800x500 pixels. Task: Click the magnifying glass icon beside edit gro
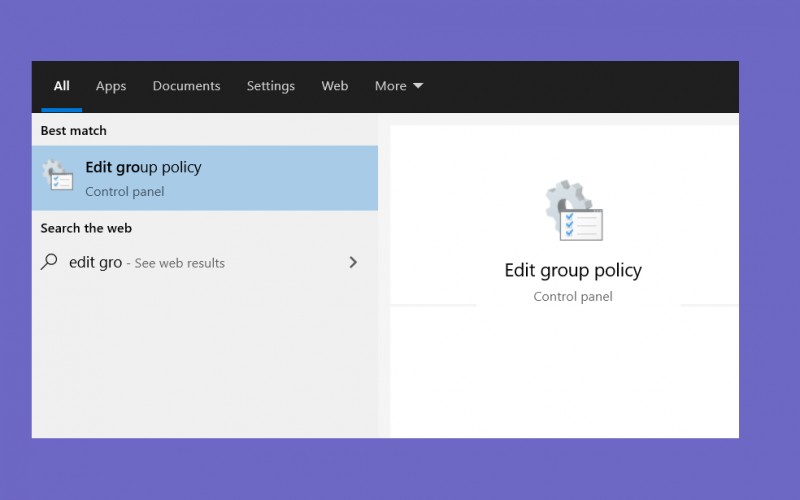[49, 262]
